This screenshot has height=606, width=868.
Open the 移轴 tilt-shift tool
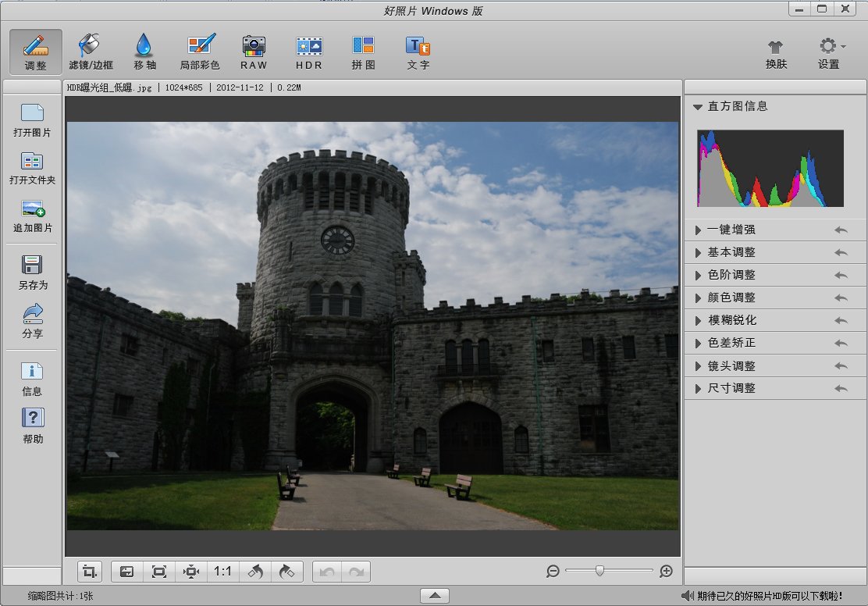pos(144,52)
